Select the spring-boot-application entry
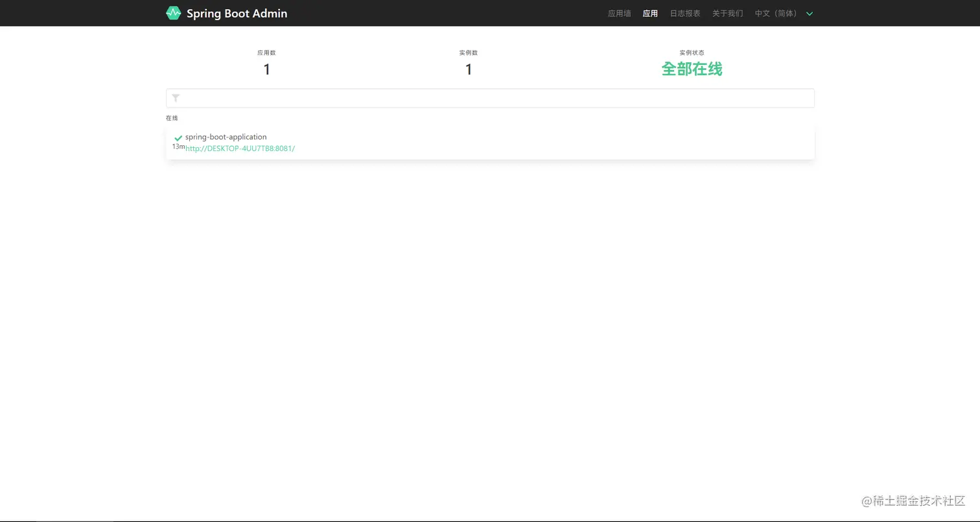Viewport: 980px width, 522px height. click(x=226, y=137)
